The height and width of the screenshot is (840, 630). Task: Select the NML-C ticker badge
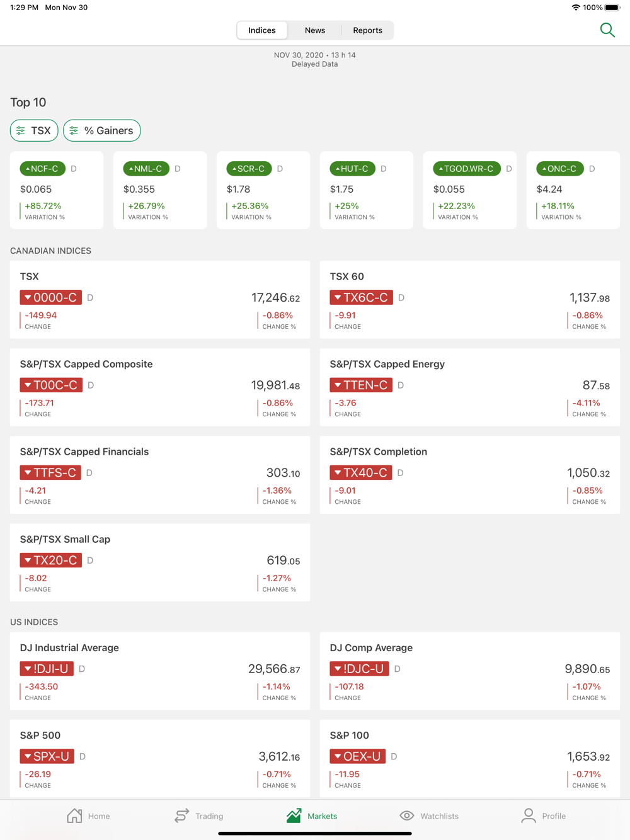pos(146,169)
